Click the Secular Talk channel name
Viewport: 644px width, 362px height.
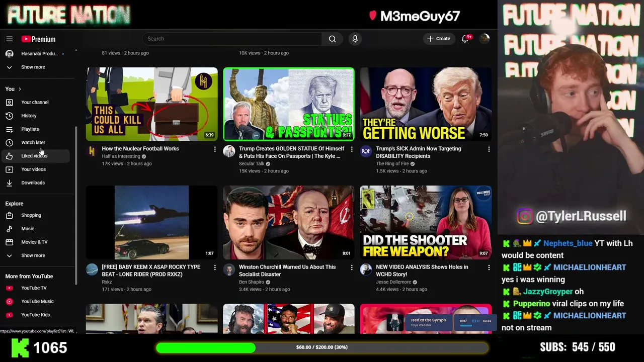coord(252,164)
